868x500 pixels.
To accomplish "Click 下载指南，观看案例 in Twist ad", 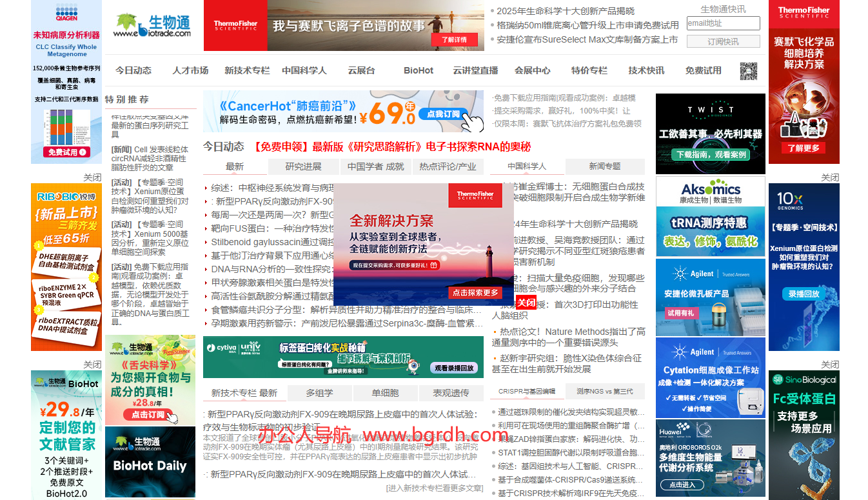I will tap(711, 155).
